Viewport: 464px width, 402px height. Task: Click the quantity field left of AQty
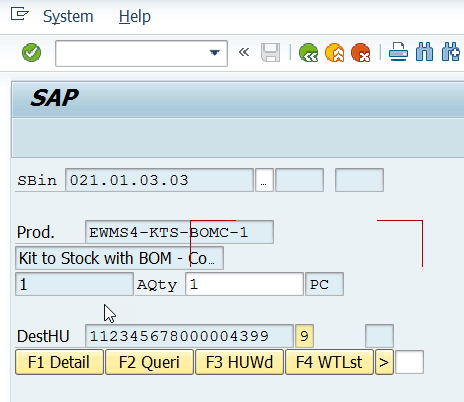(x=74, y=284)
